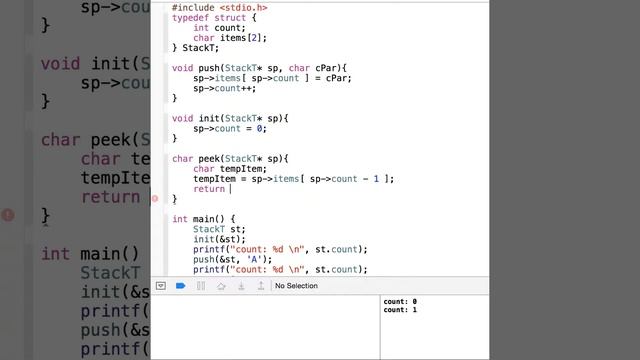
Task: Click the 'int main() {' line
Action: [x=204, y=219]
